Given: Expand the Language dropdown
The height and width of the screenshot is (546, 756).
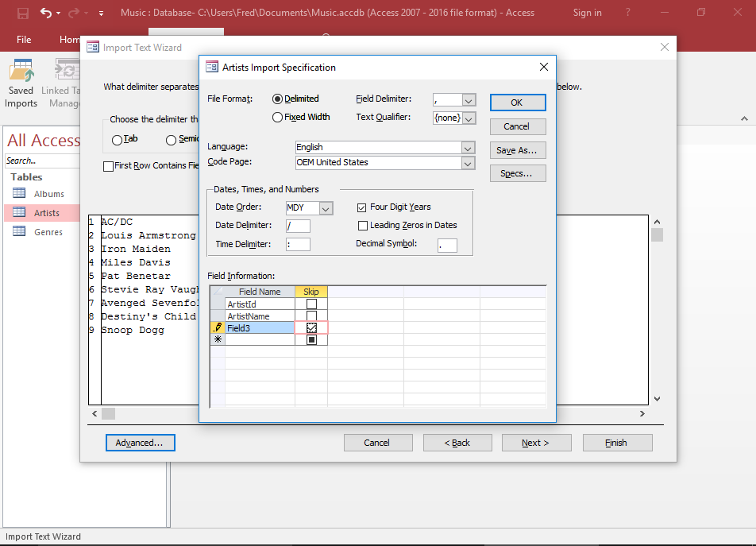Looking at the screenshot, I should click(x=467, y=148).
